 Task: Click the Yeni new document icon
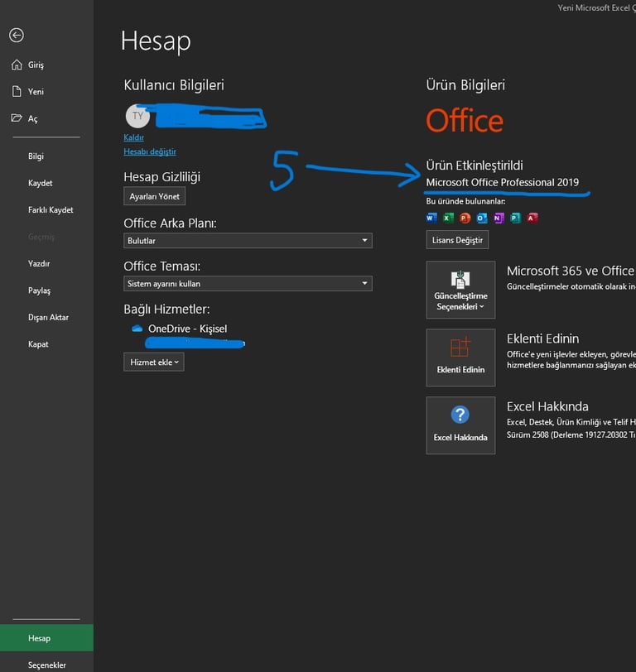point(17,91)
